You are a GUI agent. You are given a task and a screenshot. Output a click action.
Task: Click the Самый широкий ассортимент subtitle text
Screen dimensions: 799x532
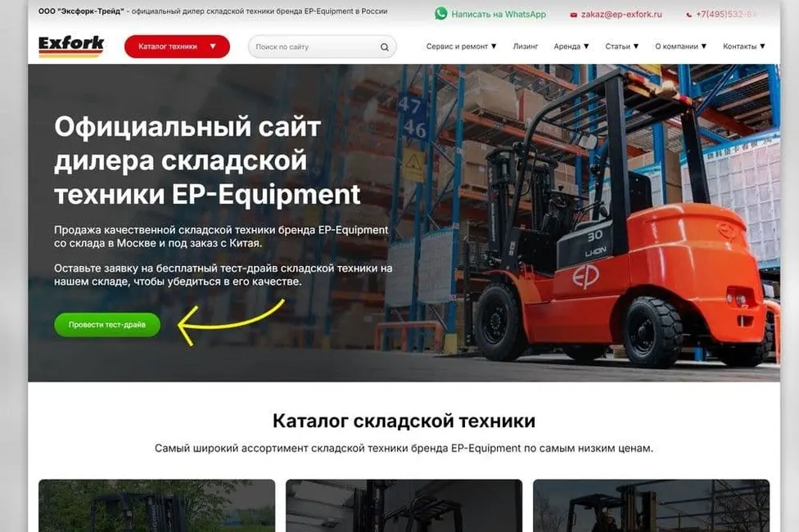coord(404,449)
